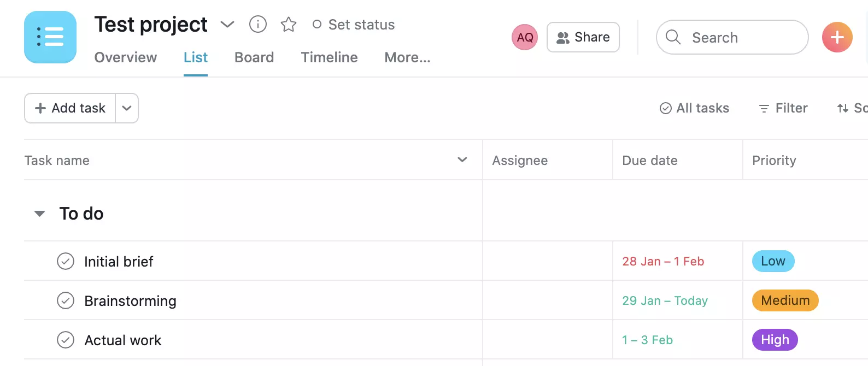Star the Test project

point(288,24)
